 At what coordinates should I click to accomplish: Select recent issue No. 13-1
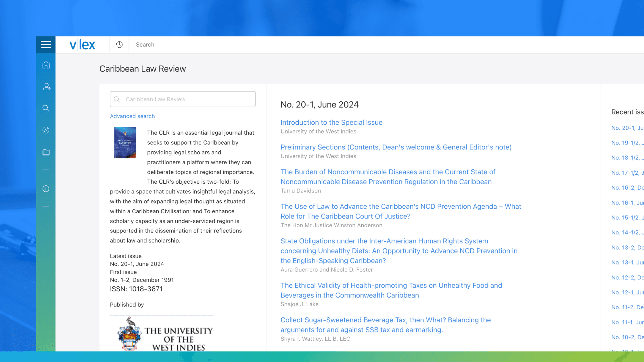628,262
